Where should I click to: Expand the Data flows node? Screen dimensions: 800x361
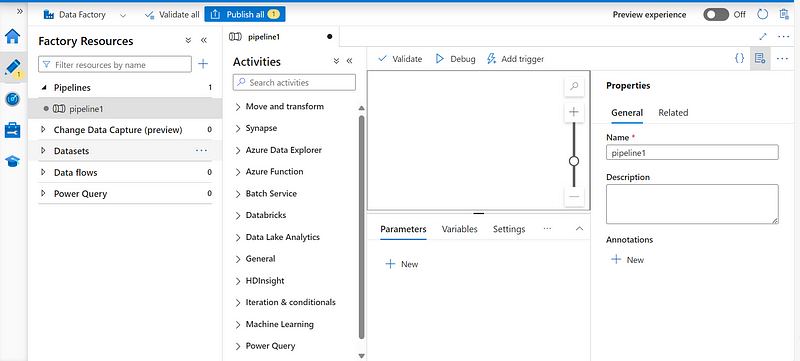43,172
